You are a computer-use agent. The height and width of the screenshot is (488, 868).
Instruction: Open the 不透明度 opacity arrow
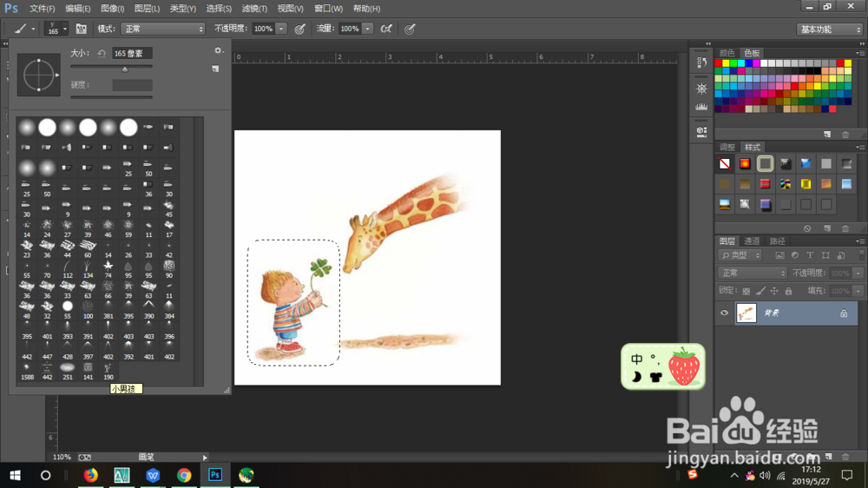(281, 29)
